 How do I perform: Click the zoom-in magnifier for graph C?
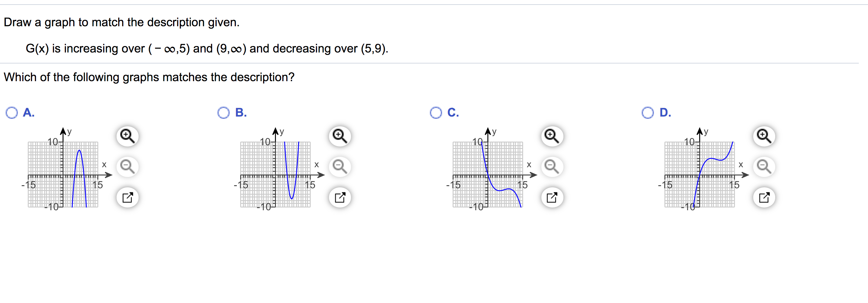[552, 136]
